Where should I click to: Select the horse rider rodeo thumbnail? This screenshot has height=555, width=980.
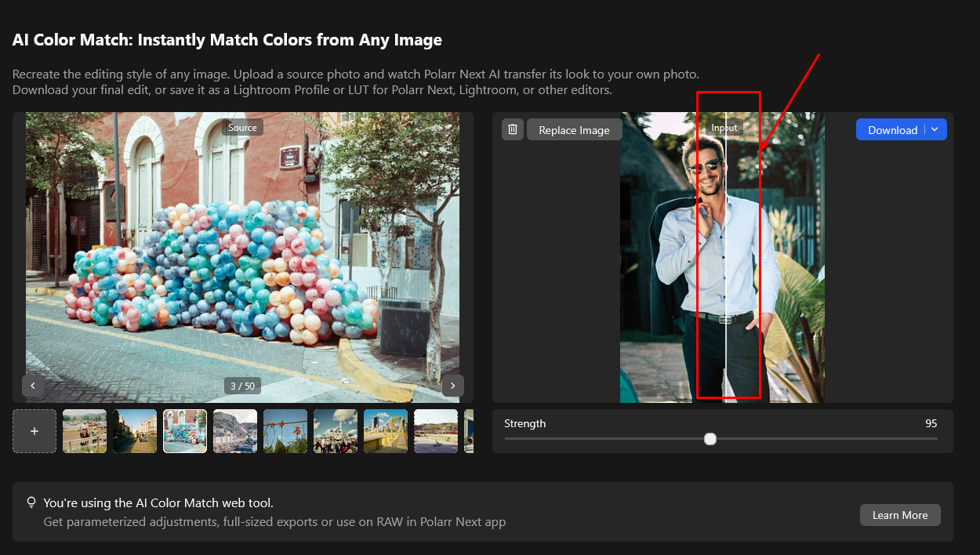click(x=85, y=431)
